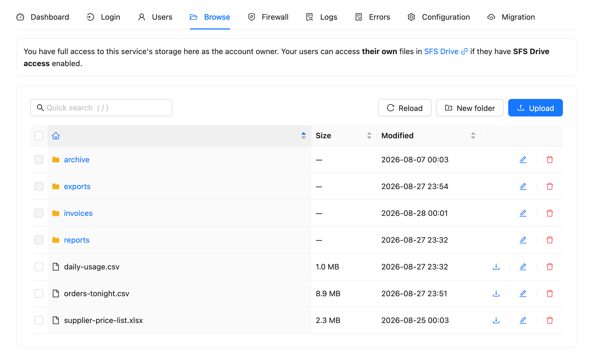Delete daily-usage.csv
The height and width of the screenshot is (364, 593).
pos(550,267)
